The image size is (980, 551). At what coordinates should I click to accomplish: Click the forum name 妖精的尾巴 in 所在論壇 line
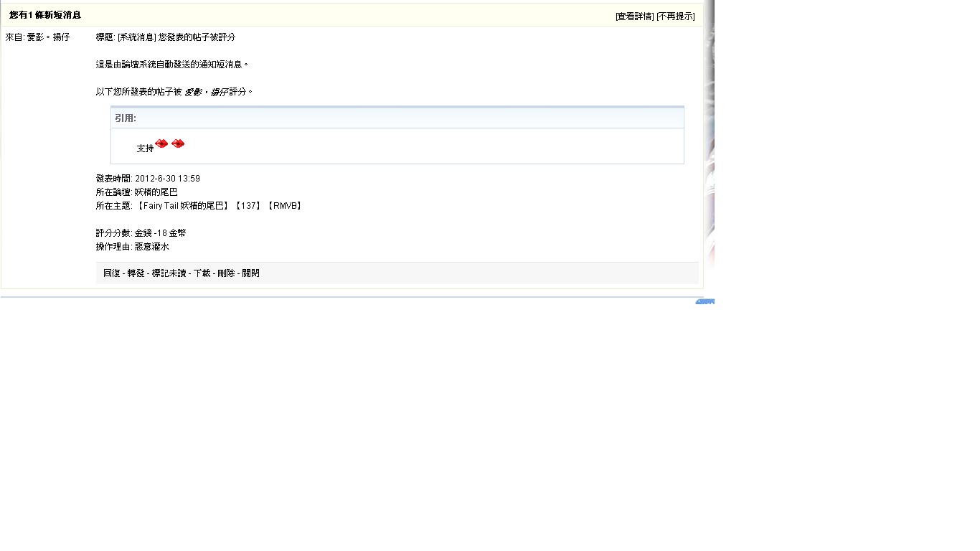point(156,192)
